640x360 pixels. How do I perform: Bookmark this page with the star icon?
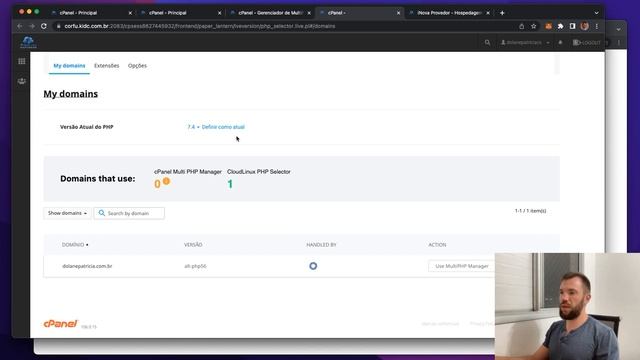pos(533,26)
